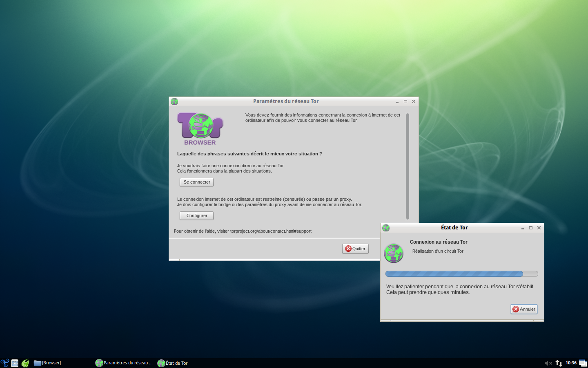The width and height of the screenshot is (588, 368).
Task: Click the Tor globe icon in État de Tor
Action: tap(394, 253)
